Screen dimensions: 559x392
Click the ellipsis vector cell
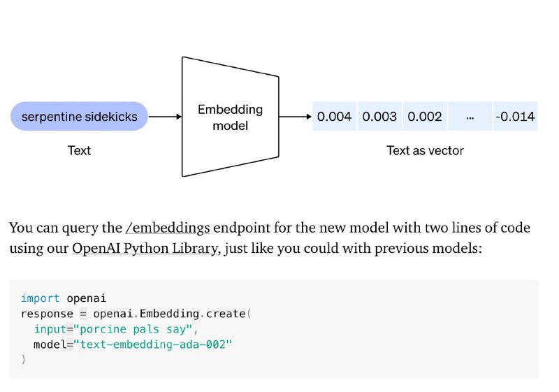[470, 116]
